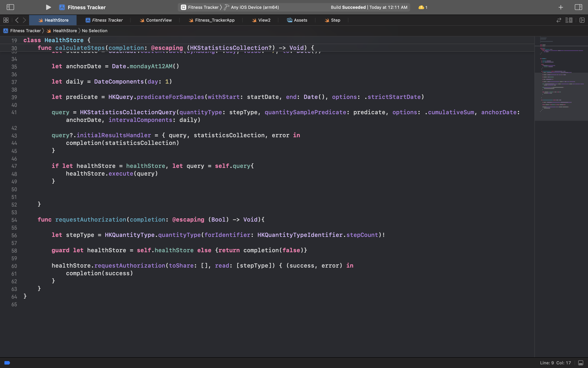
Task: Switch to the HealthStore tab
Action: pyautogui.click(x=53, y=20)
